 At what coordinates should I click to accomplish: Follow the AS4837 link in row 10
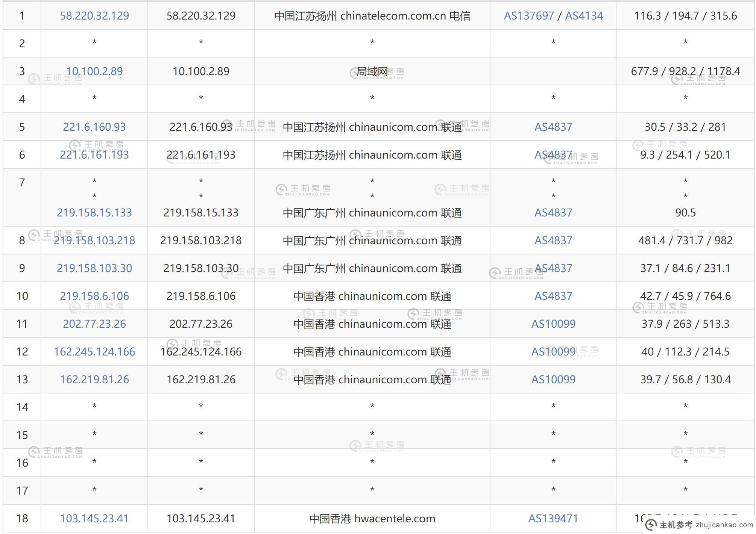point(553,296)
